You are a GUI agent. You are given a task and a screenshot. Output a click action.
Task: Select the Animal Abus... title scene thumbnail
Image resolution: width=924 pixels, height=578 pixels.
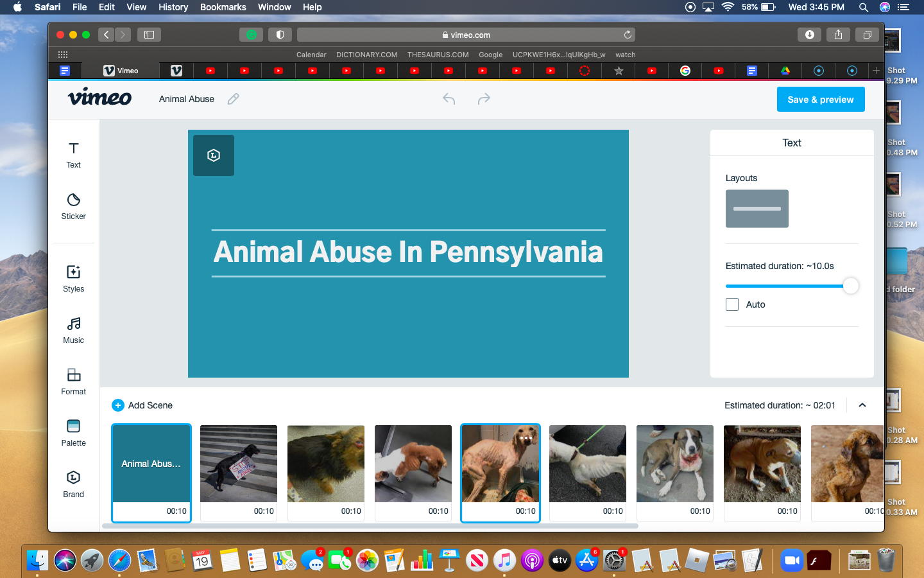pyautogui.click(x=151, y=464)
